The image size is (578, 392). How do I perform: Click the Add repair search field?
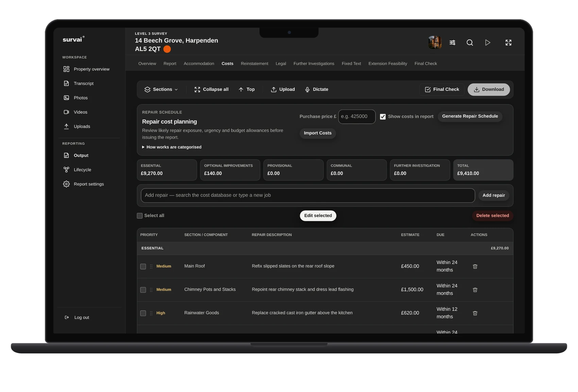[x=308, y=195]
